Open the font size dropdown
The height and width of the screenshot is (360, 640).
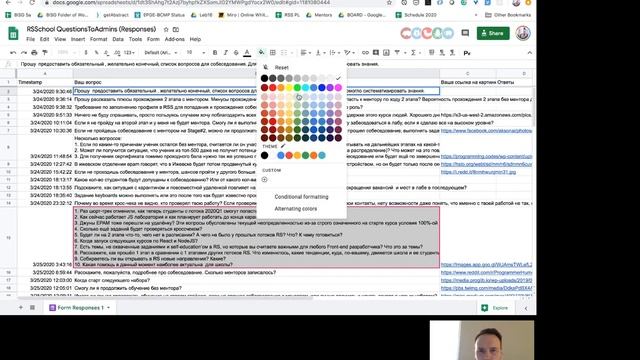point(196,53)
